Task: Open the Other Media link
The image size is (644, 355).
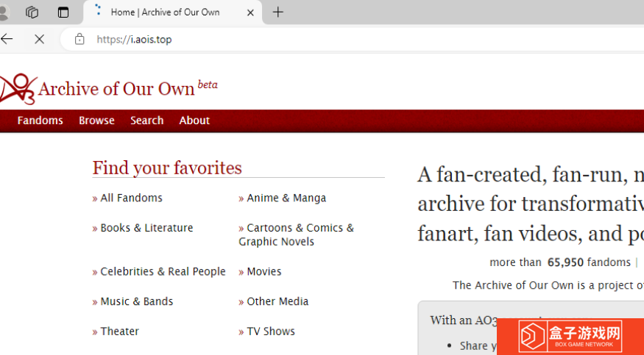Action: 277,301
